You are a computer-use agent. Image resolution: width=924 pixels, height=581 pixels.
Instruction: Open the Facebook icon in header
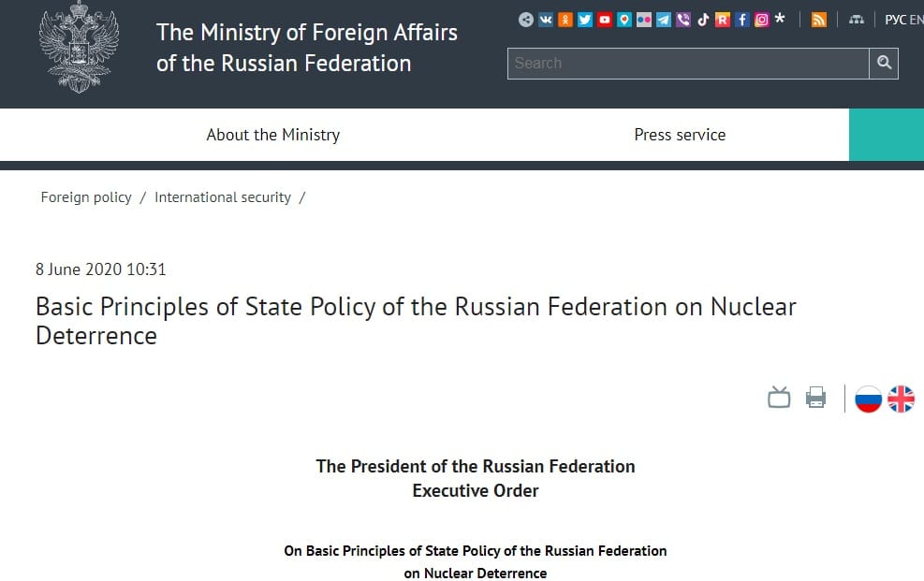[x=741, y=20]
